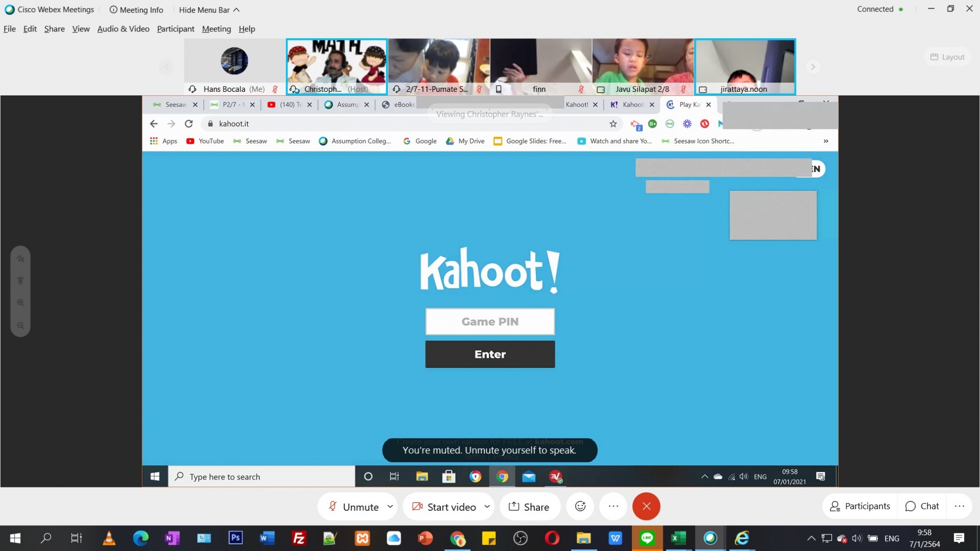Open Windows Start menu
The height and width of the screenshot is (551, 980).
click(15, 538)
